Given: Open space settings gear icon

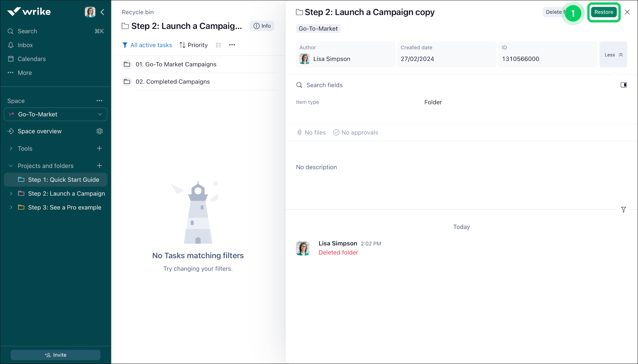Looking at the screenshot, I should coord(100,131).
